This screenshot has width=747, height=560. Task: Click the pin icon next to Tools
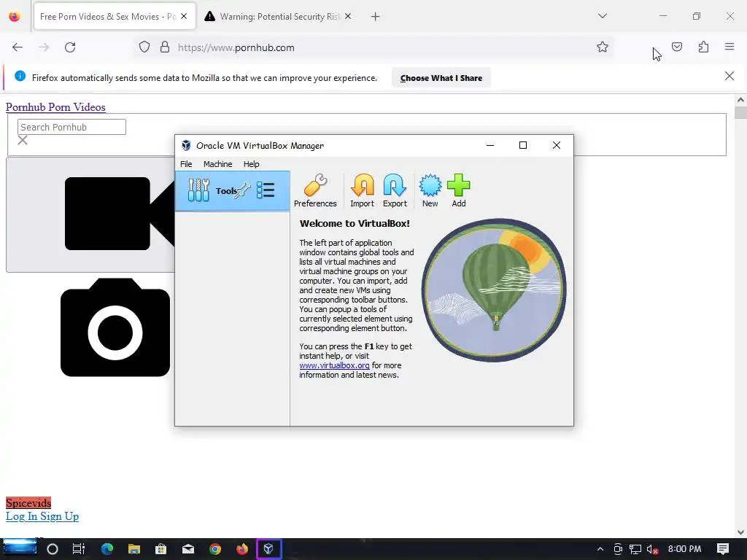pyautogui.click(x=242, y=190)
